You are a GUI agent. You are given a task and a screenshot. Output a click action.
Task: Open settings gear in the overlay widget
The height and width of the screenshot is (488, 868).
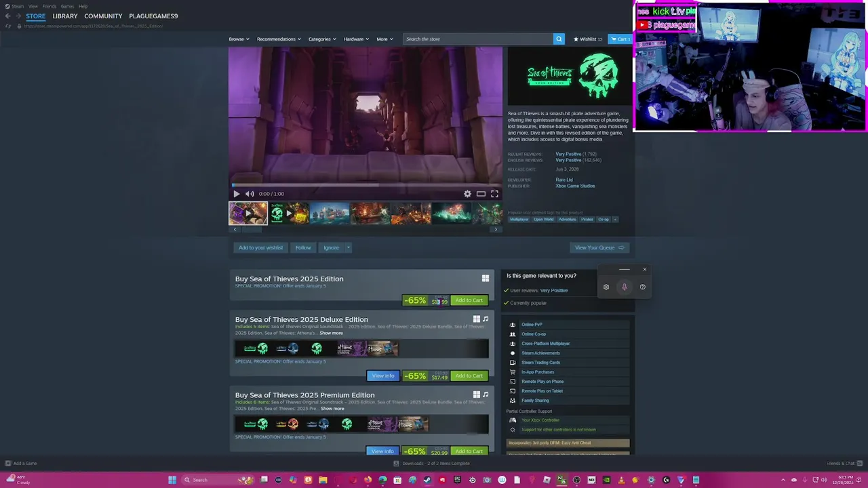(x=606, y=287)
